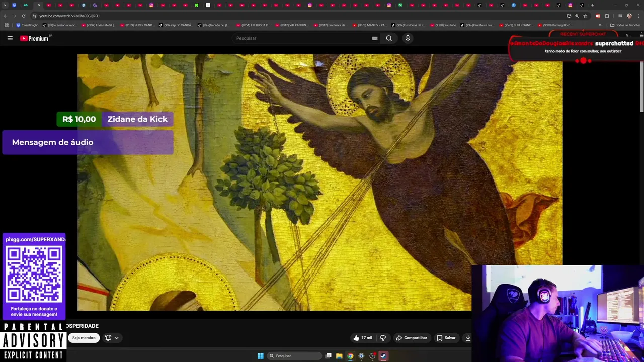The height and width of the screenshot is (362, 644).
Task: Download the video via download icon
Action: pyautogui.click(x=468, y=338)
